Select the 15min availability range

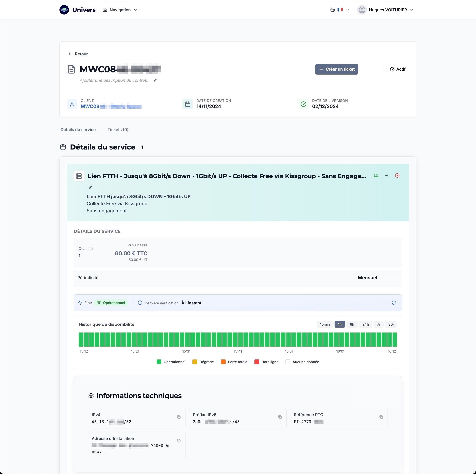[325, 324]
